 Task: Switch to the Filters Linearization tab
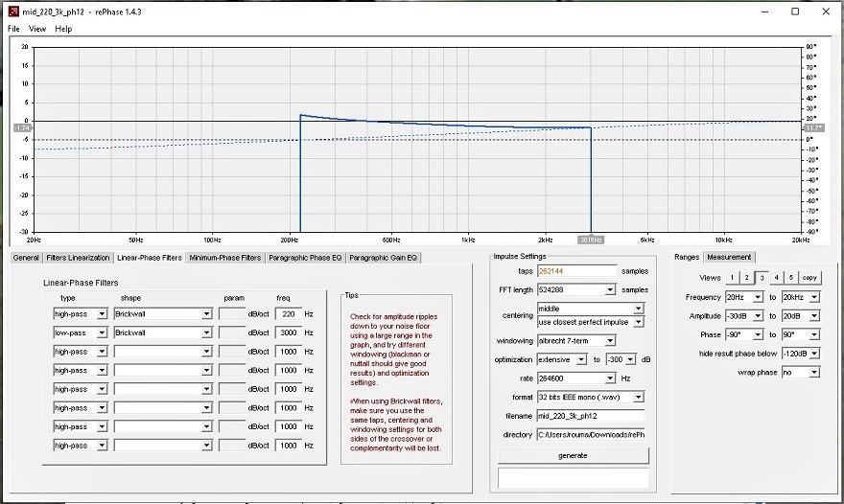tap(78, 258)
